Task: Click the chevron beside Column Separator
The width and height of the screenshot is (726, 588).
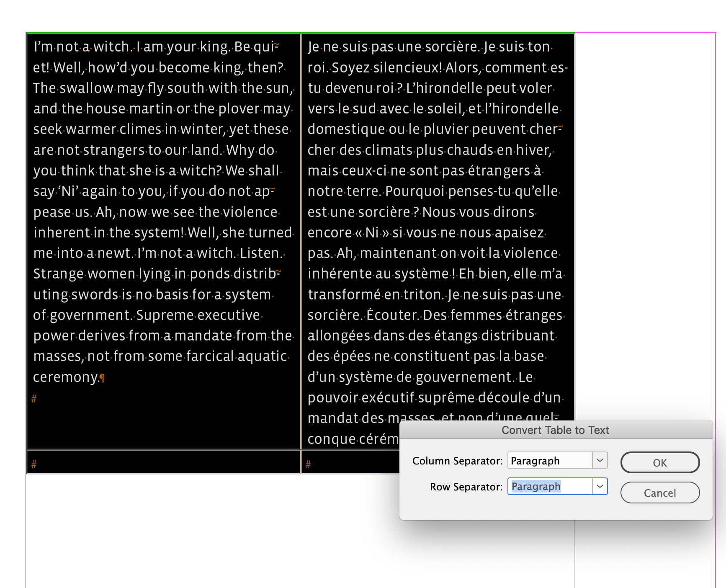Action: 600,460
